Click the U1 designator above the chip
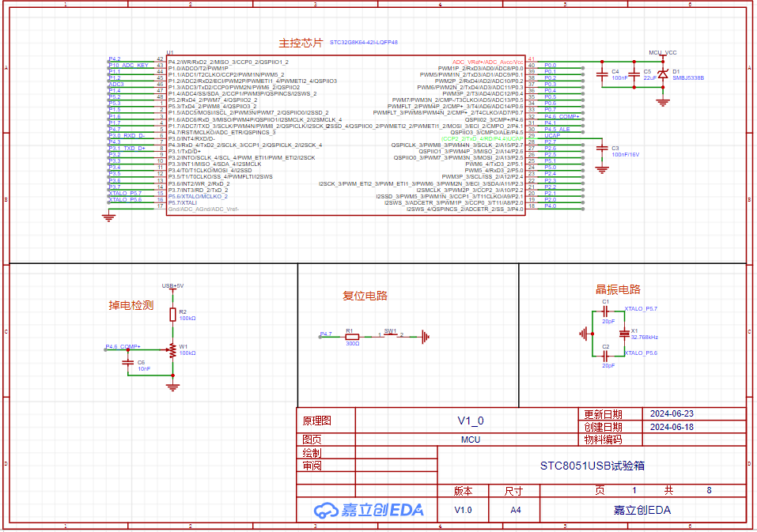This screenshot has width=757, height=532. click(x=170, y=53)
